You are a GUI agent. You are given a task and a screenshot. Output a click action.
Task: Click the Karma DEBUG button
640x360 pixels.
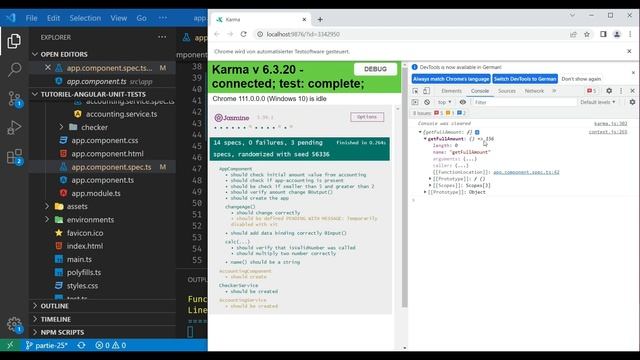[375, 69]
